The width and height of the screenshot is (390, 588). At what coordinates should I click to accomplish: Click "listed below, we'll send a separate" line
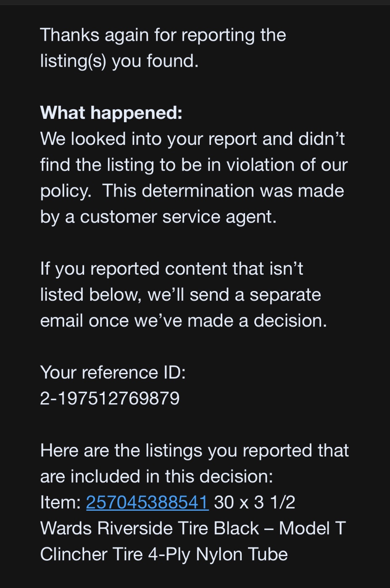(180, 295)
